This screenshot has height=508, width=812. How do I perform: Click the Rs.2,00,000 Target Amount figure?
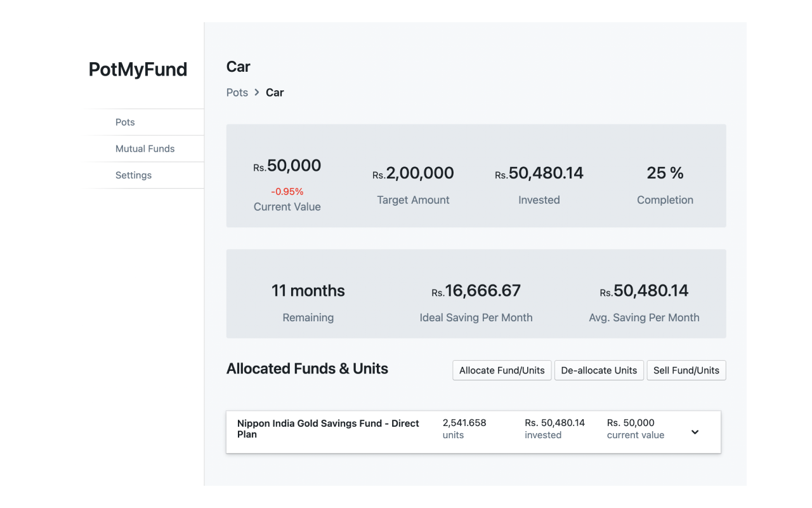pos(413,173)
